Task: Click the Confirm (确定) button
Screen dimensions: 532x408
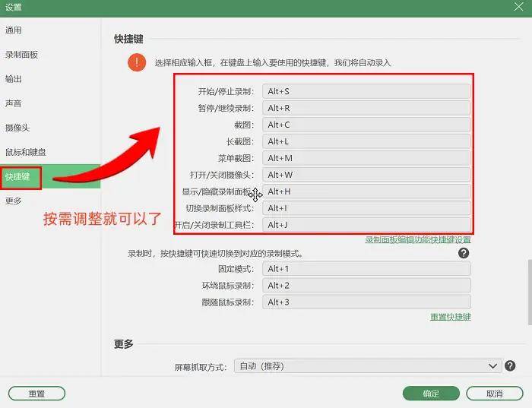Action: [x=431, y=394]
